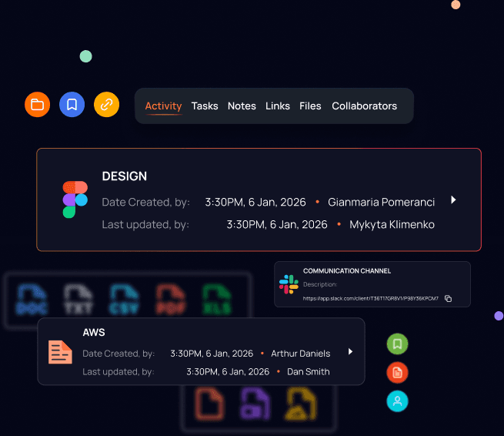Open the Files tab
Image resolution: width=504 pixels, height=436 pixels.
pos(310,106)
